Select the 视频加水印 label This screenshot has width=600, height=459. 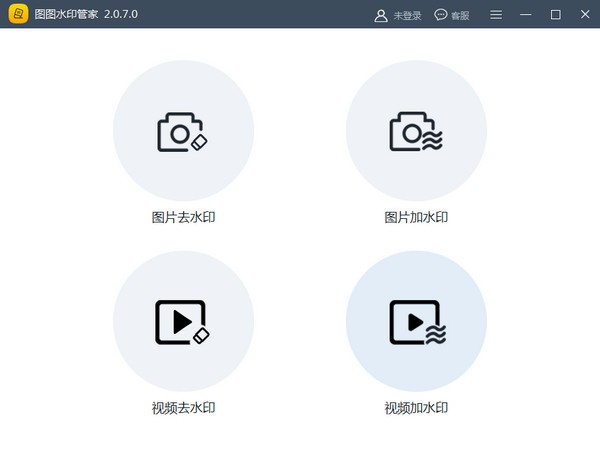[x=416, y=407]
